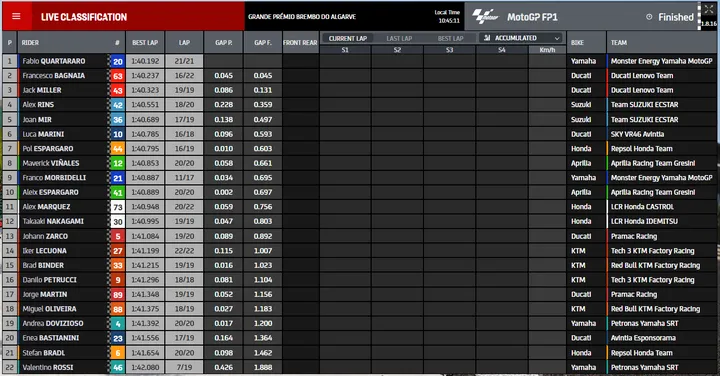This screenshot has width=720, height=376.
Task: Click the S4 sector header
Action: [x=502, y=50]
